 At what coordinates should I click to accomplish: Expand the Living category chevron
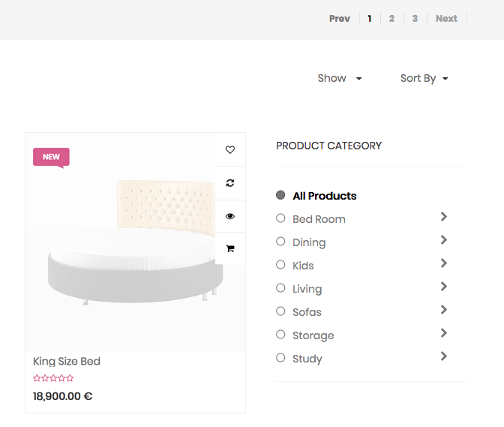[444, 287]
